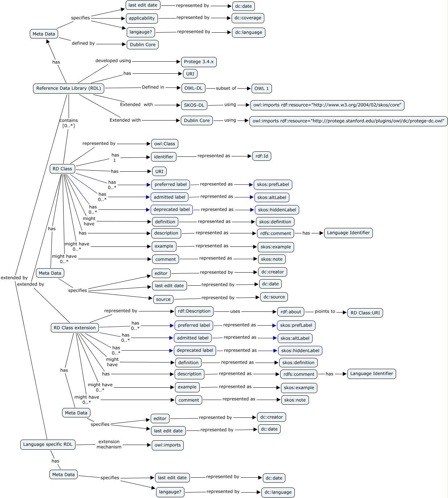Select the rdf:about node
Viewport: 448px width, 498px height.
click(x=290, y=312)
